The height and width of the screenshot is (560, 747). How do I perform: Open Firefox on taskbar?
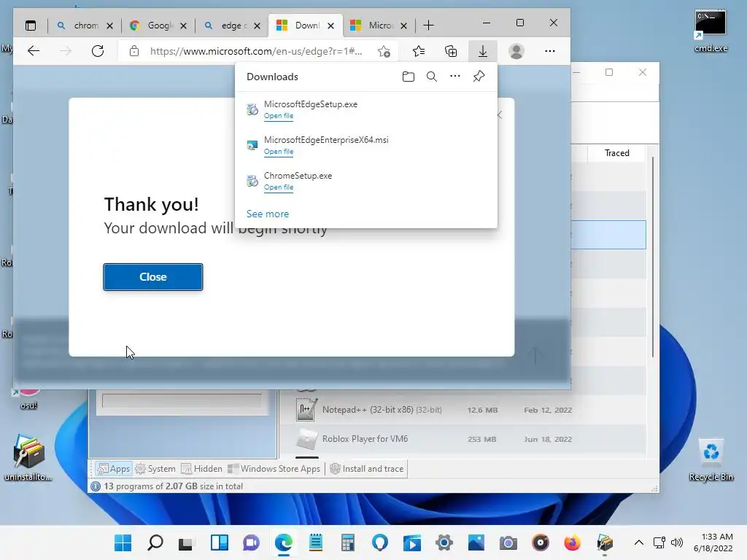[x=572, y=542]
